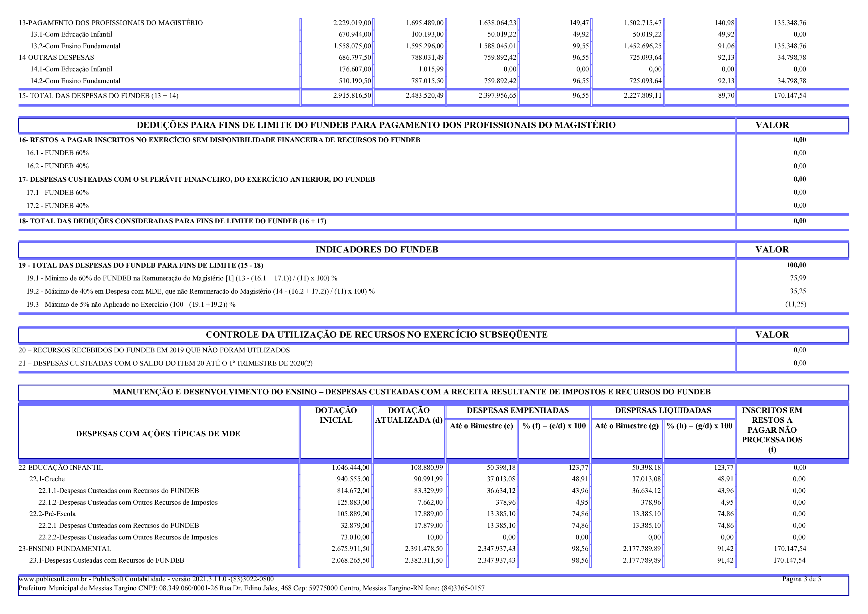Click Página 3 de 5 page indicator

(x=801, y=579)
